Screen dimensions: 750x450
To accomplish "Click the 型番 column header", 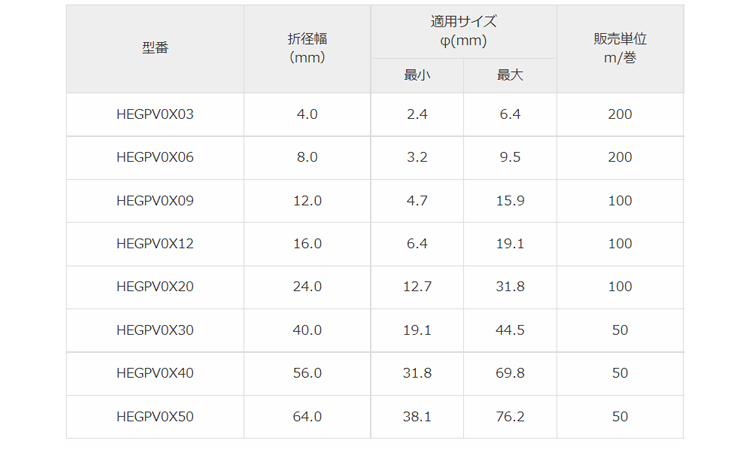I will pos(155,48).
